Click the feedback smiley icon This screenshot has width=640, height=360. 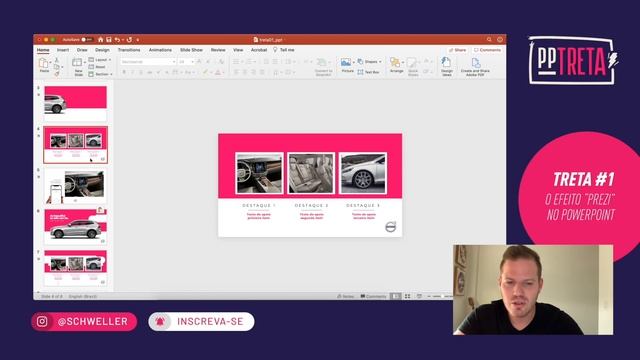500,40
